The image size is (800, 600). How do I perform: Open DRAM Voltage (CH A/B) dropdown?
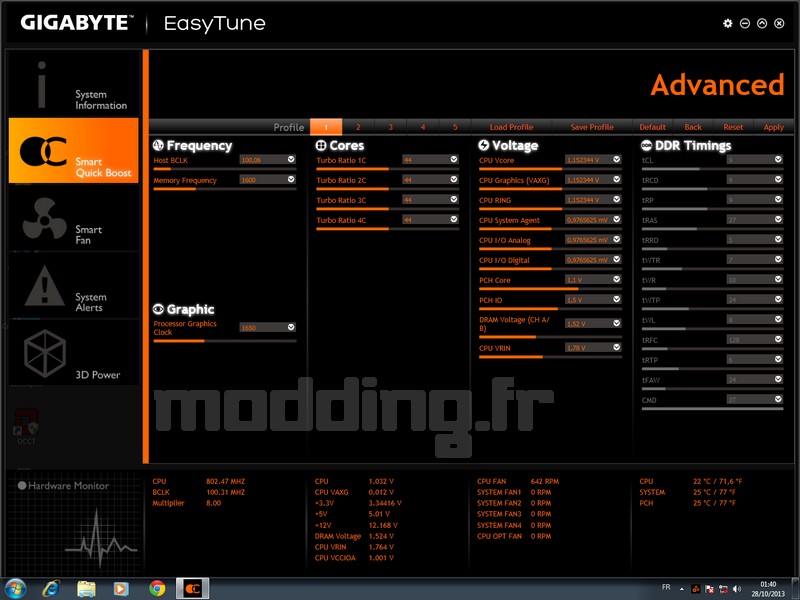point(616,323)
